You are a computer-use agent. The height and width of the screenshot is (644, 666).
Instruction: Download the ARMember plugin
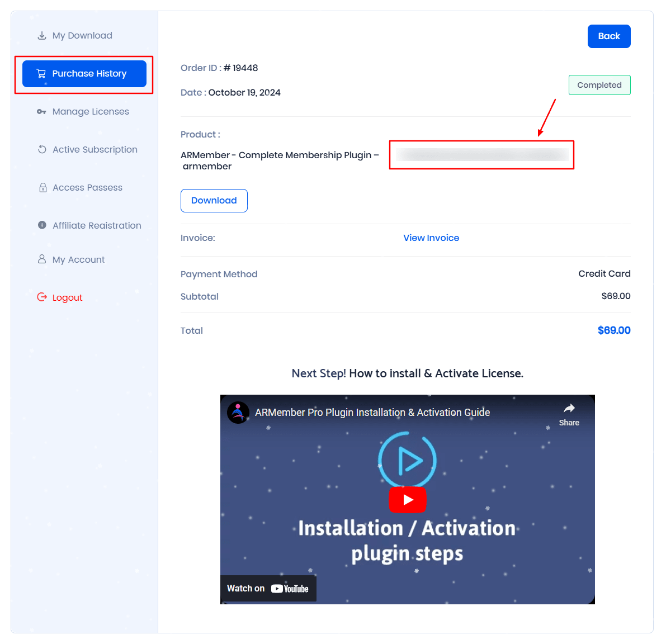tap(214, 201)
